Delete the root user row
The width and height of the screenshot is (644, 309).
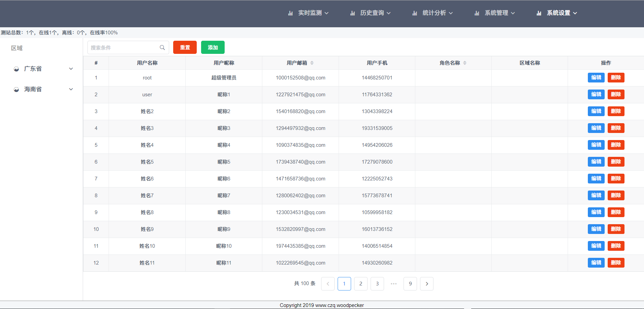pos(616,78)
